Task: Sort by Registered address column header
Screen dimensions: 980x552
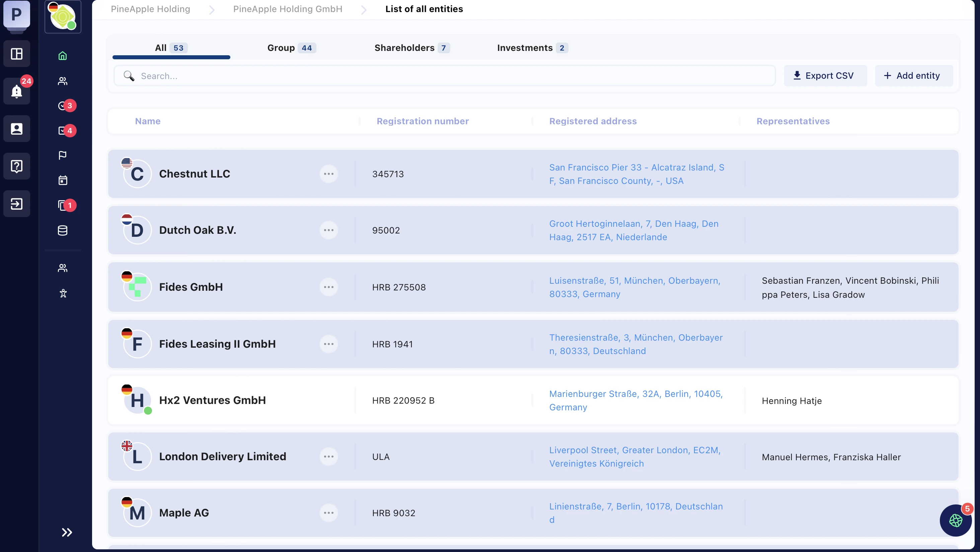Action: 593,121
